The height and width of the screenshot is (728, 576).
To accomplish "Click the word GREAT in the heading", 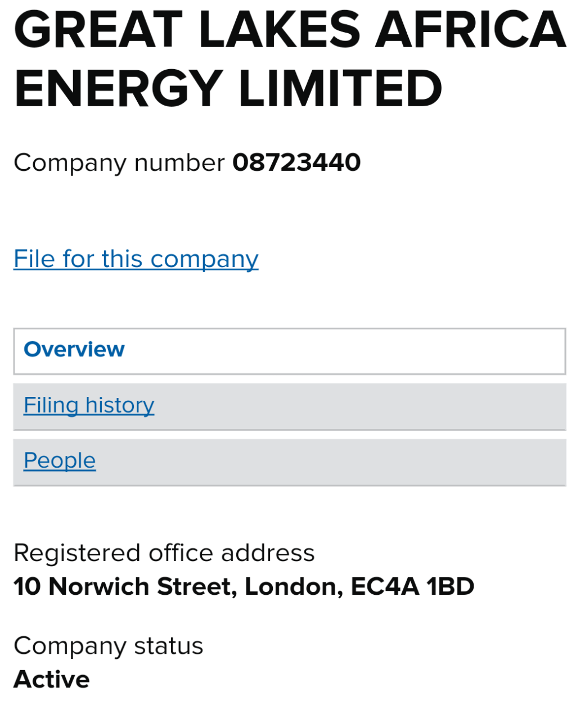I will tap(98, 30).
